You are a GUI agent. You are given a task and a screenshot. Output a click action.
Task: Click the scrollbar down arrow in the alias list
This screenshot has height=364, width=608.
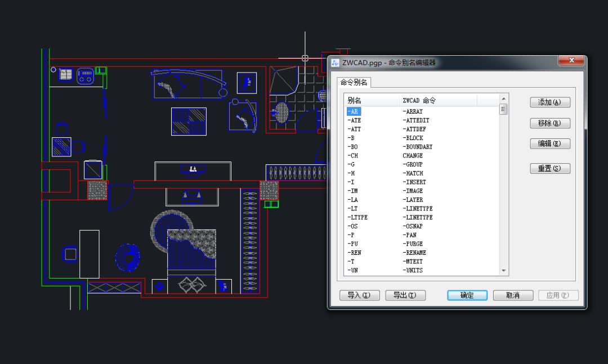tap(503, 271)
